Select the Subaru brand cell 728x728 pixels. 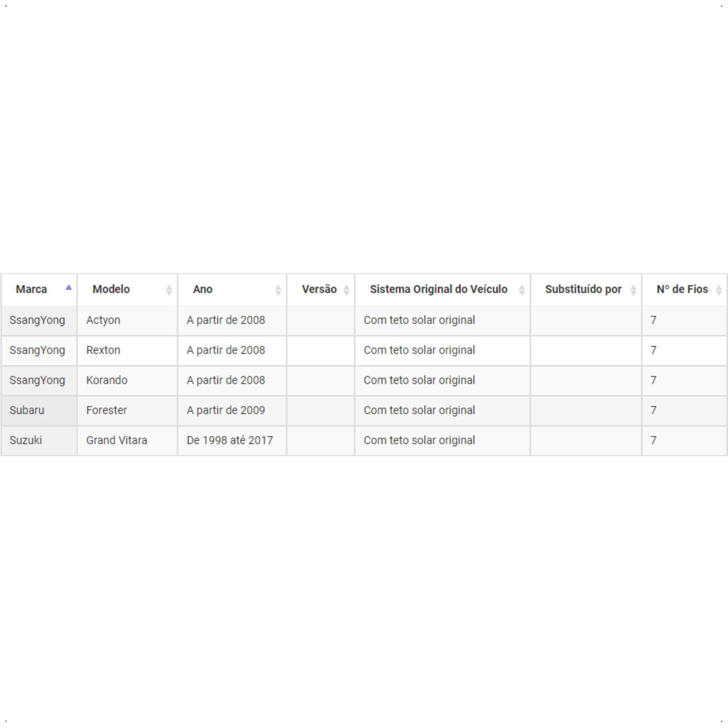(x=39, y=410)
